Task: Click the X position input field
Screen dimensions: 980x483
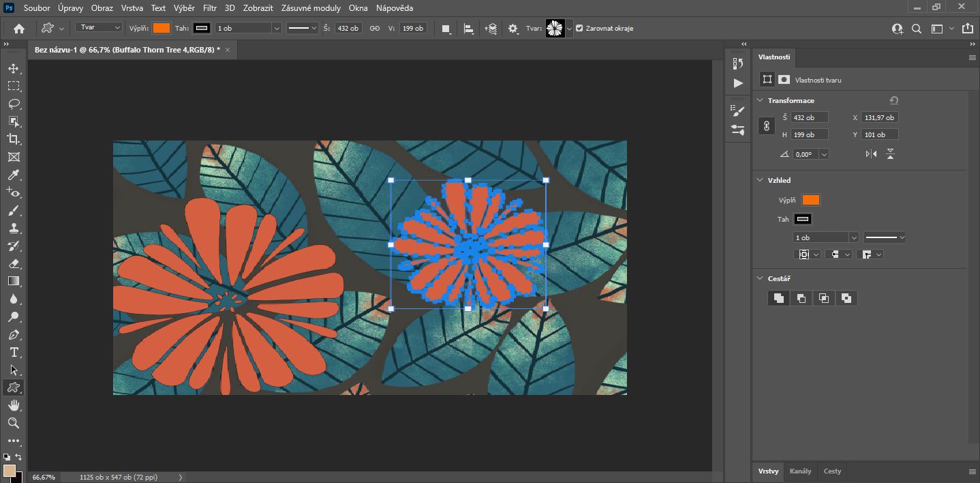Action: [x=879, y=117]
